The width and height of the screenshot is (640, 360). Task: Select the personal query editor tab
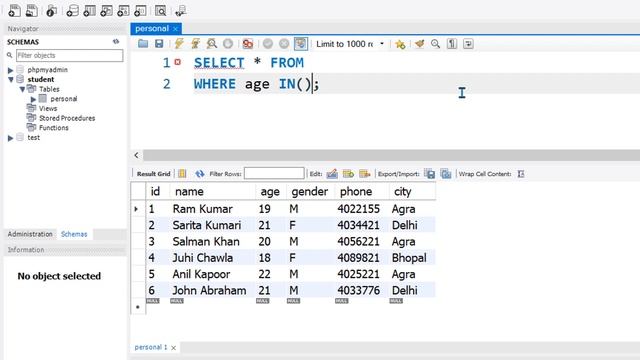click(x=152, y=29)
